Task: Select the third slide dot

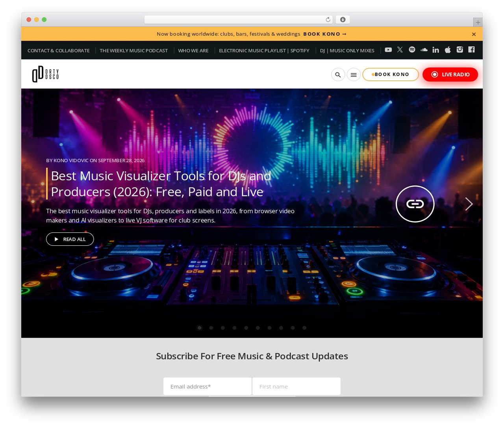Action: (223, 328)
